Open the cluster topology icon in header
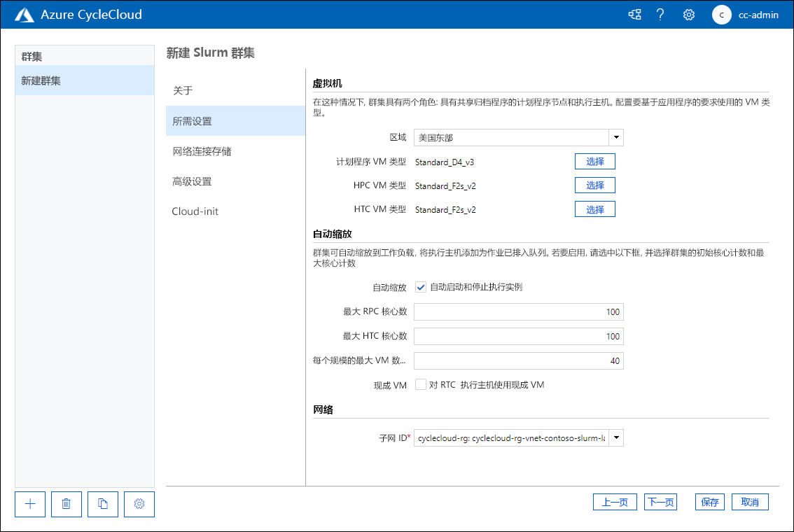Image resolution: width=794 pixels, height=532 pixels. (634, 15)
